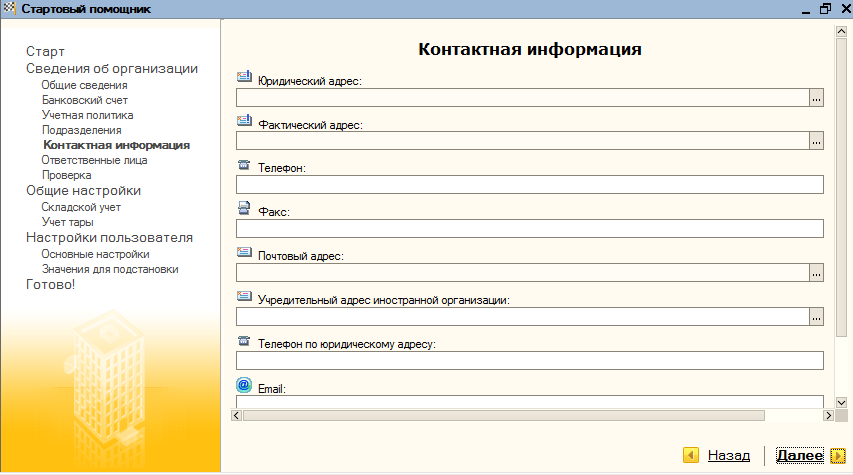853x475 pixels.
Task: Open the Фактический адрес ellipsis selector
Action: pyautogui.click(x=816, y=141)
